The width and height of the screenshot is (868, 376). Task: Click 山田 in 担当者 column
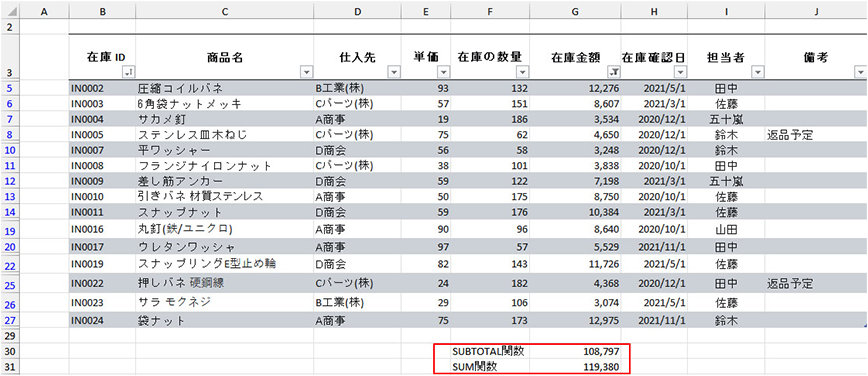click(726, 229)
